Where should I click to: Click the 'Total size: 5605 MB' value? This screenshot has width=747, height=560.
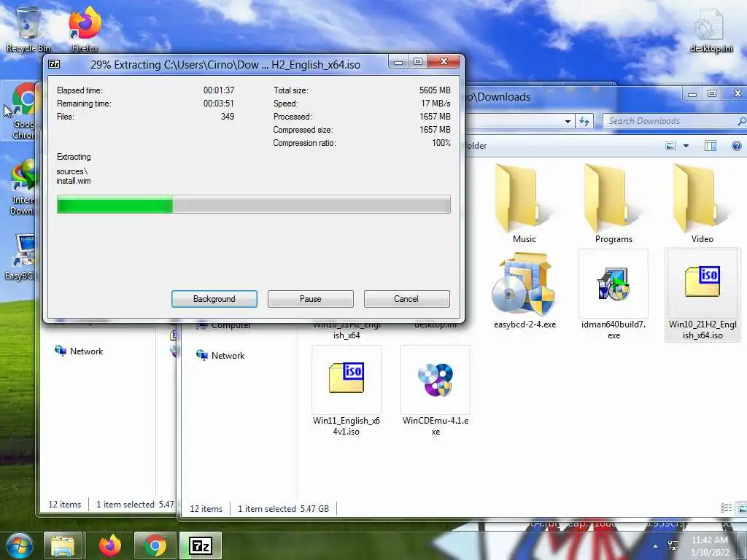click(x=435, y=90)
